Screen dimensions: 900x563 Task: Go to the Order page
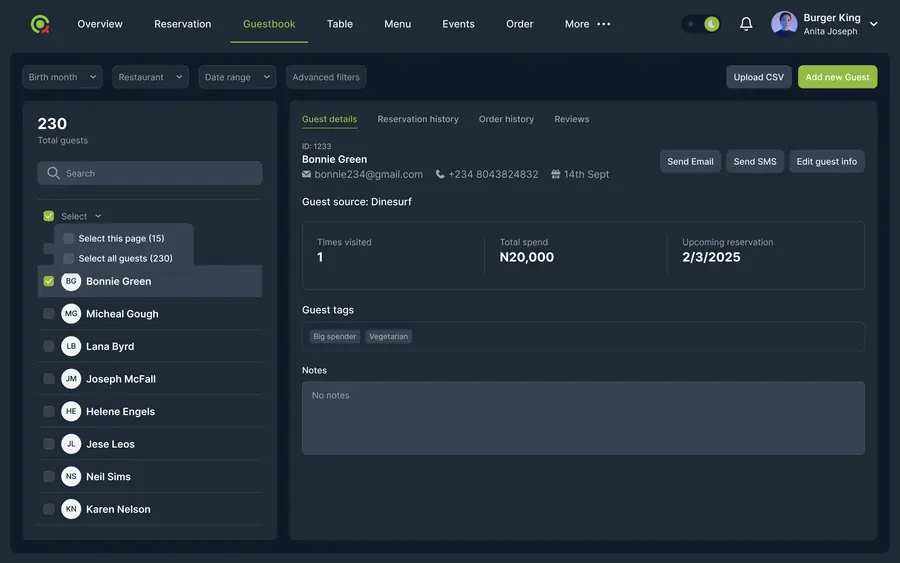pyautogui.click(x=519, y=24)
